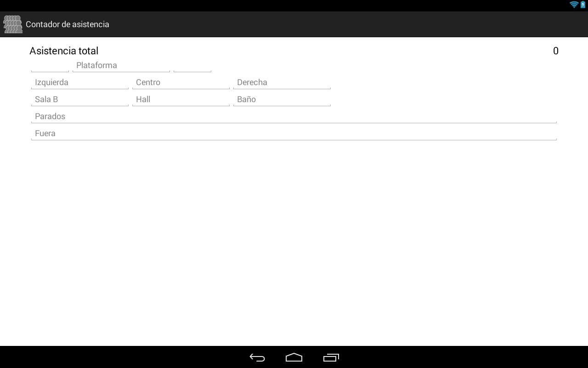Focus the Fuera input field

(x=294, y=133)
